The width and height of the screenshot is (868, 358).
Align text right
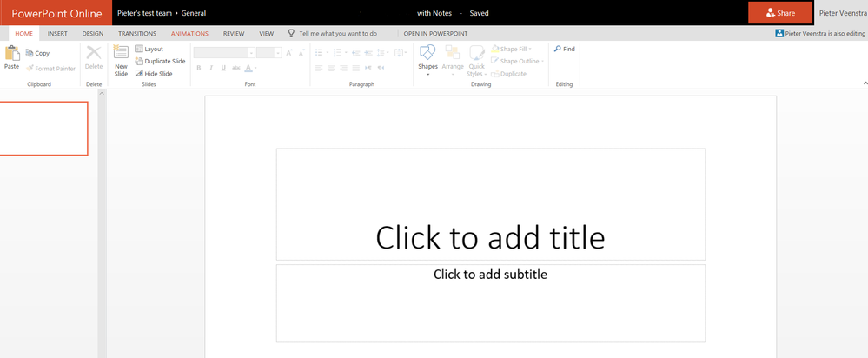point(343,68)
